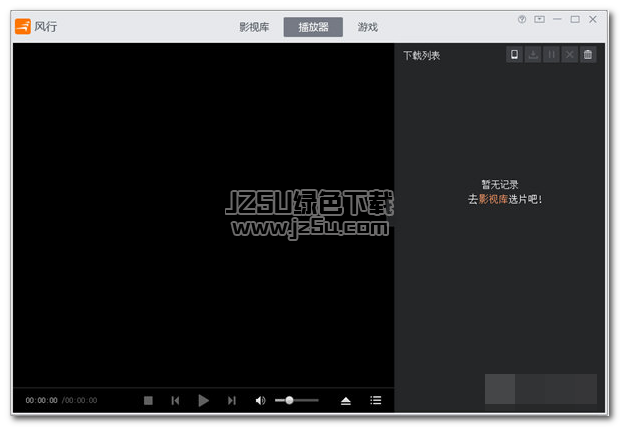Viewport: 620px width, 427px height.
Task: Click the mini-mode window icon in title bar
Action: tap(539, 19)
